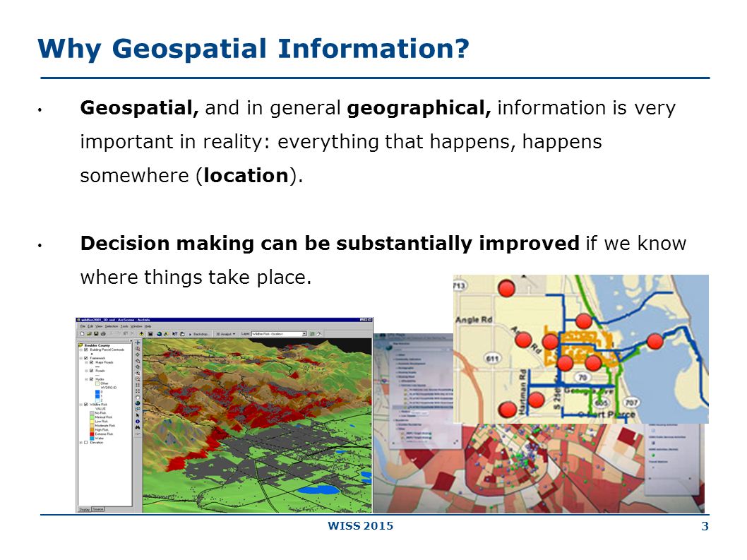Open the File menu in ArcScene

(x=83, y=326)
